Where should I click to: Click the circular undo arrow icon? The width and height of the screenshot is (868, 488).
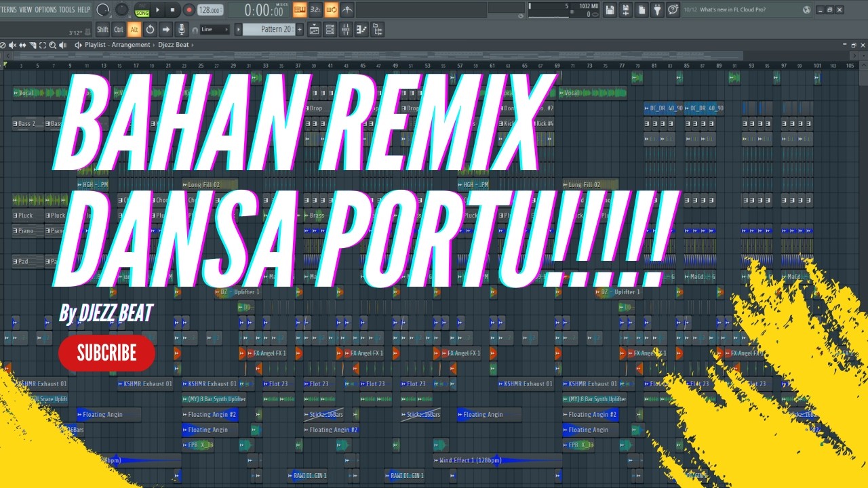pyautogui.click(x=150, y=30)
